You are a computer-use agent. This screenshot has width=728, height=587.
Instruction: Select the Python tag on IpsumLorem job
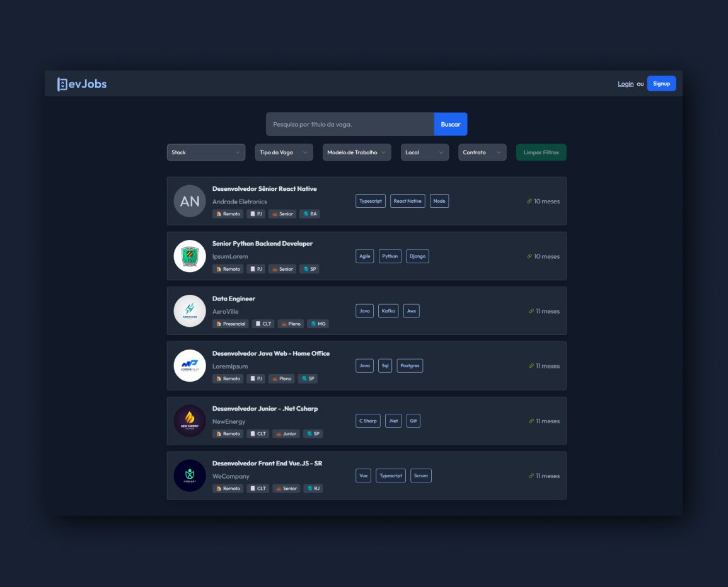click(390, 256)
